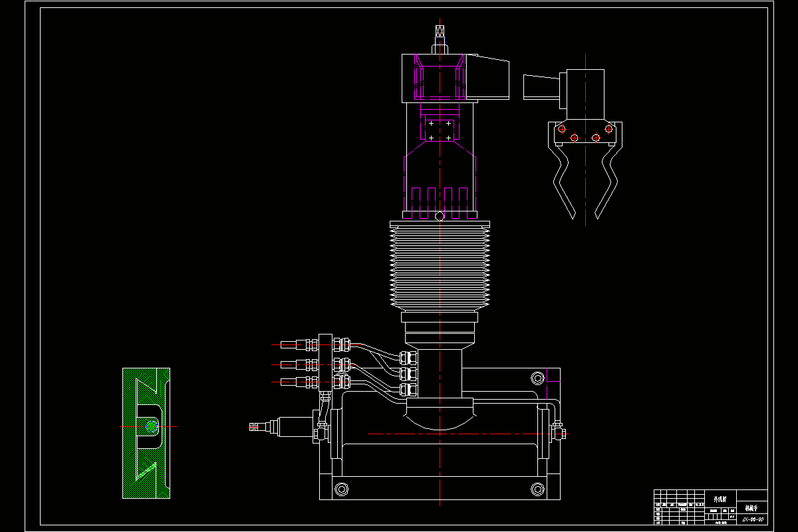Click the threaded stud atop the arm
This screenshot has height=532, width=798.
[438, 39]
